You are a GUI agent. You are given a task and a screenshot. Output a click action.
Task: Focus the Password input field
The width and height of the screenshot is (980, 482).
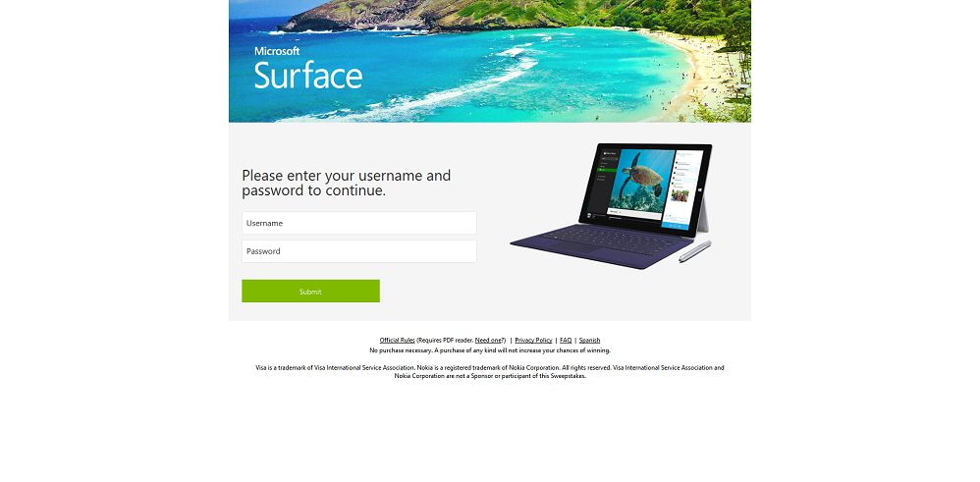click(x=358, y=251)
